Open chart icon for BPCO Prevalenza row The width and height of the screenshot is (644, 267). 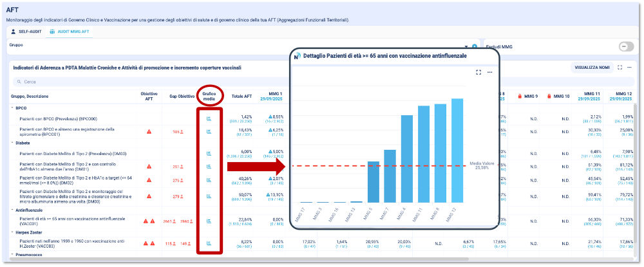point(209,118)
